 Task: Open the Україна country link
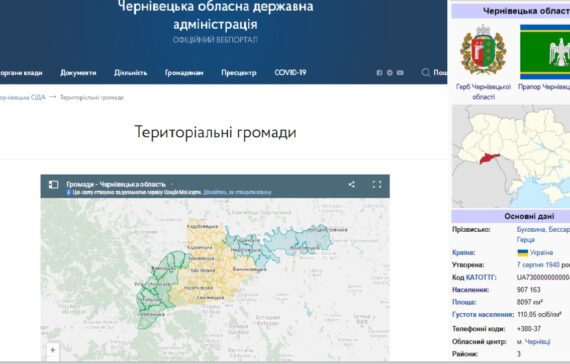coord(541,252)
